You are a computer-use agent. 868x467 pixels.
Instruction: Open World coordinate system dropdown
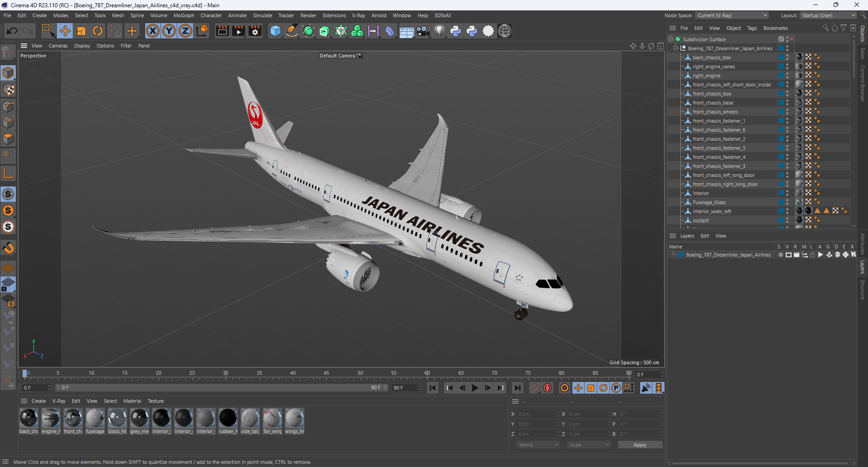tap(538, 445)
